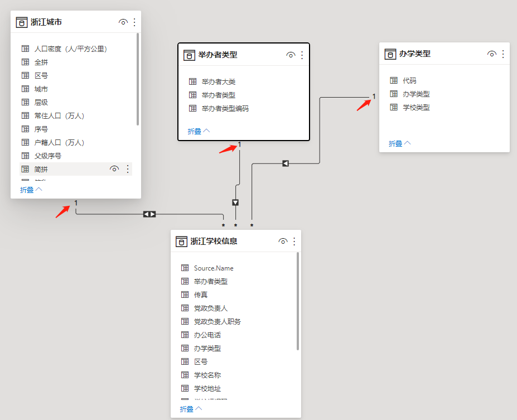Select the 举办者大类 field
Image resolution: width=517 pixels, height=420 pixels.
218,81
